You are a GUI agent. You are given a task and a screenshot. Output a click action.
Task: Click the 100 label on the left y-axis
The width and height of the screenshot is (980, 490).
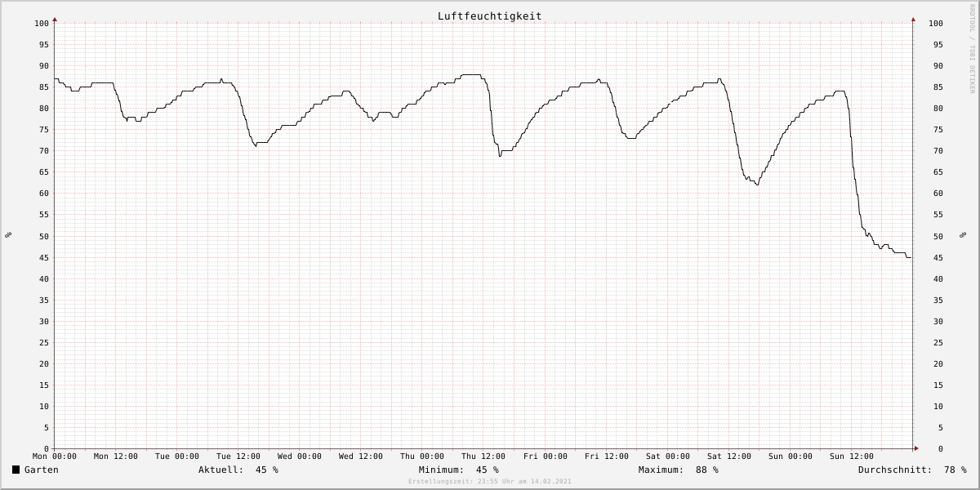tap(42, 23)
